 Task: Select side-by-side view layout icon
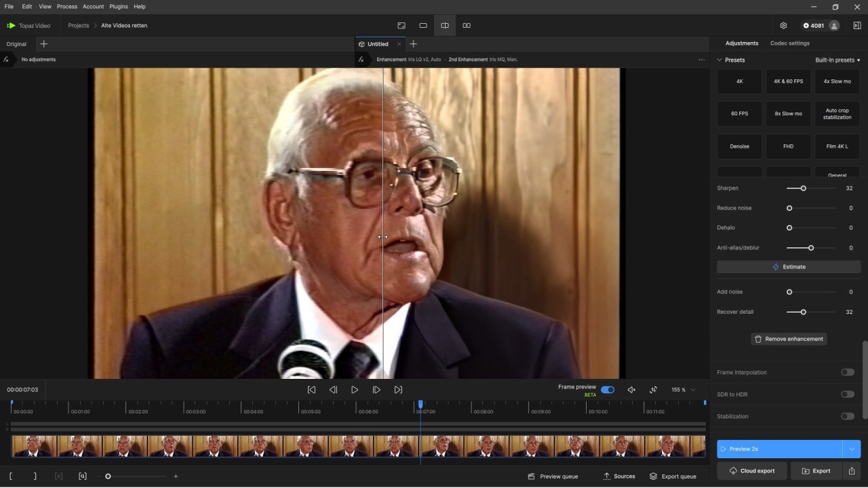pos(467,26)
